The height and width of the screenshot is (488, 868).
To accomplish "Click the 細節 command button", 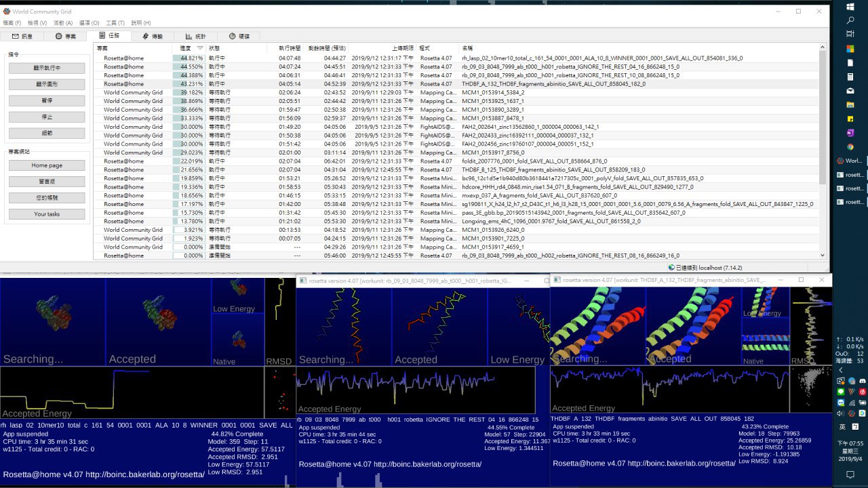I will pos(47,134).
